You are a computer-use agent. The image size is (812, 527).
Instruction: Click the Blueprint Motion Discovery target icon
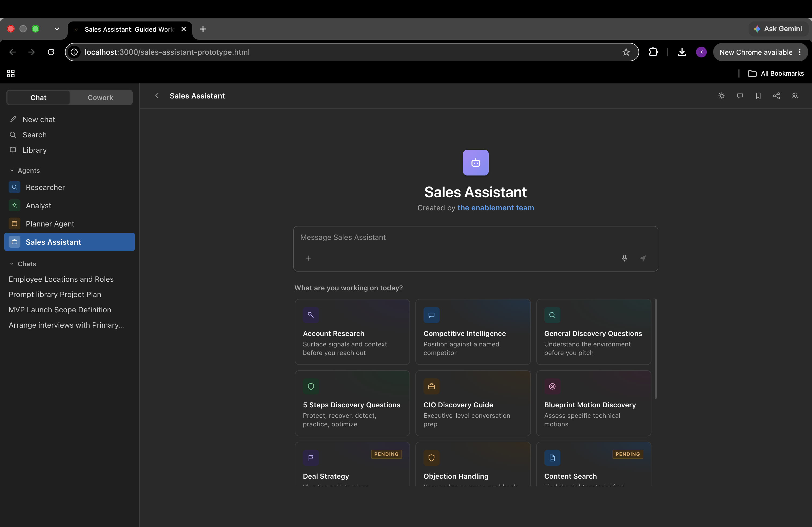pyautogui.click(x=552, y=387)
